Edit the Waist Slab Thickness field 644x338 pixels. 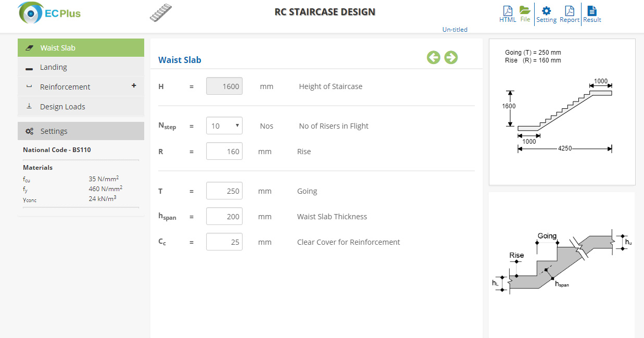(224, 216)
